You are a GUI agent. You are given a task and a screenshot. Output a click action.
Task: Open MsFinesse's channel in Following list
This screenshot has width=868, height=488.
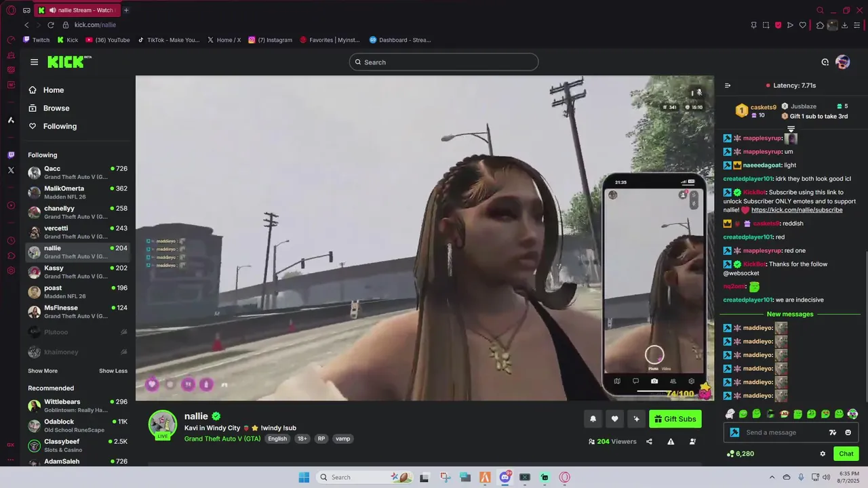tap(77, 312)
